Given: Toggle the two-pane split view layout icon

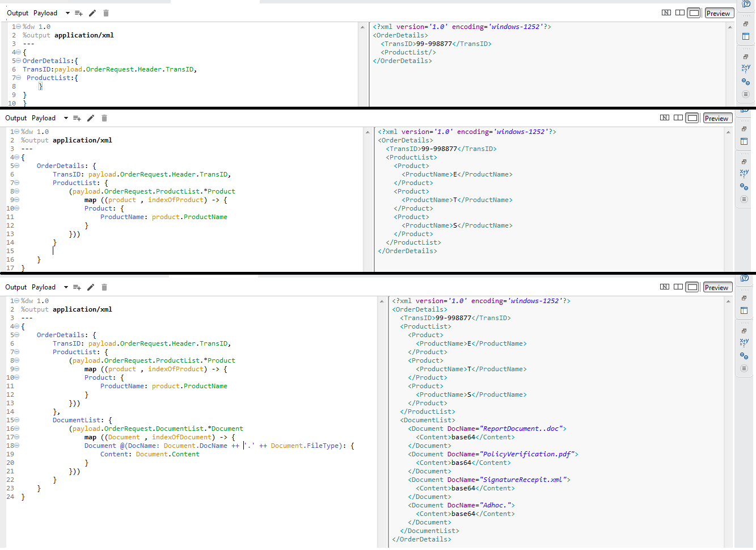Looking at the screenshot, I should click(x=679, y=12).
